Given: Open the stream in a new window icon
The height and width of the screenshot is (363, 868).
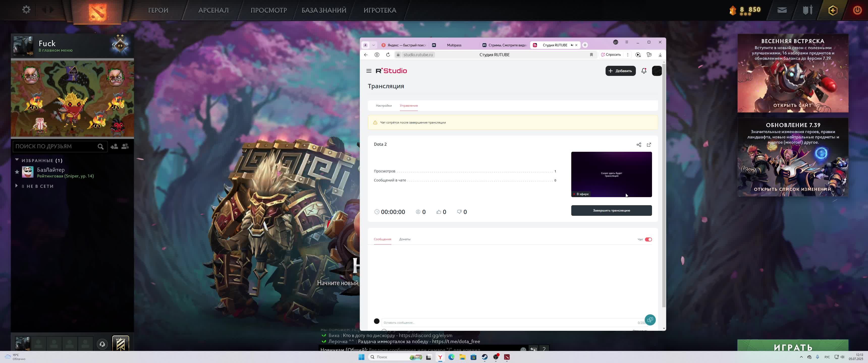Looking at the screenshot, I should (x=649, y=144).
